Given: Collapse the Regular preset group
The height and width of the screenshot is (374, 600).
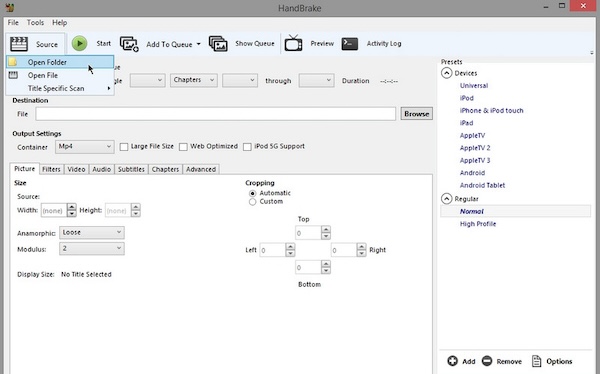Looking at the screenshot, I should pyautogui.click(x=447, y=199).
